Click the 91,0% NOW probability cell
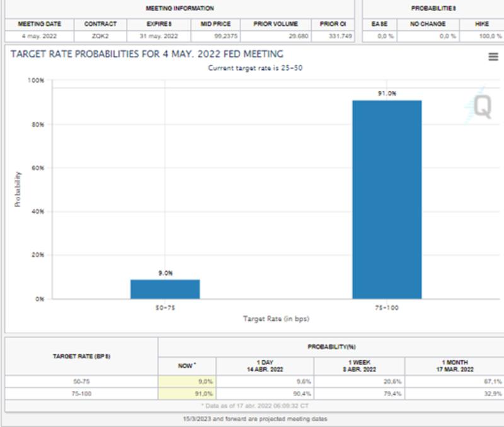The width and height of the screenshot is (504, 427). click(x=187, y=394)
